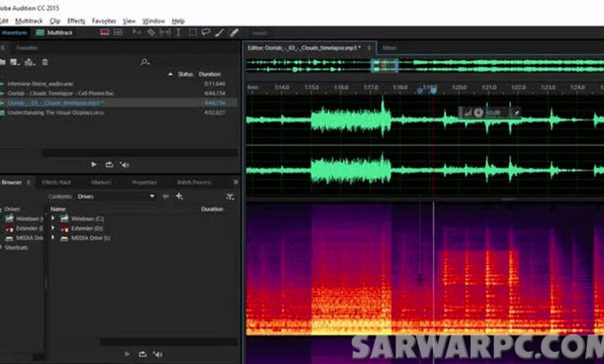Toggle spectral pitch display button in toolbar
The height and width of the screenshot is (364, 604).
(118, 33)
